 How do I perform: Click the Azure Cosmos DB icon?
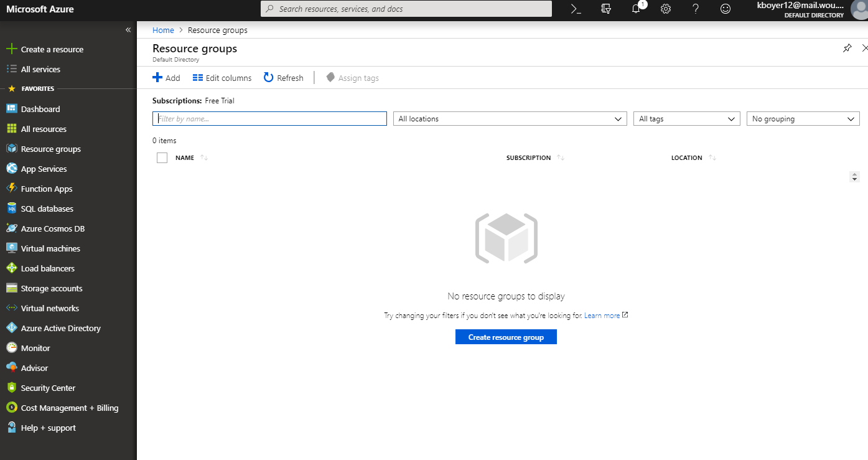[11, 228]
